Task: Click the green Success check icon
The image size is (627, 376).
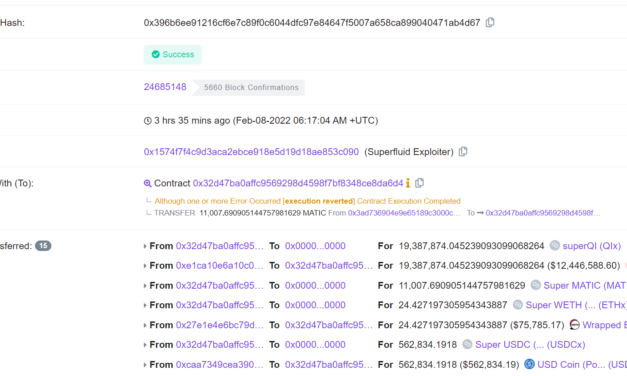Action: [156, 54]
